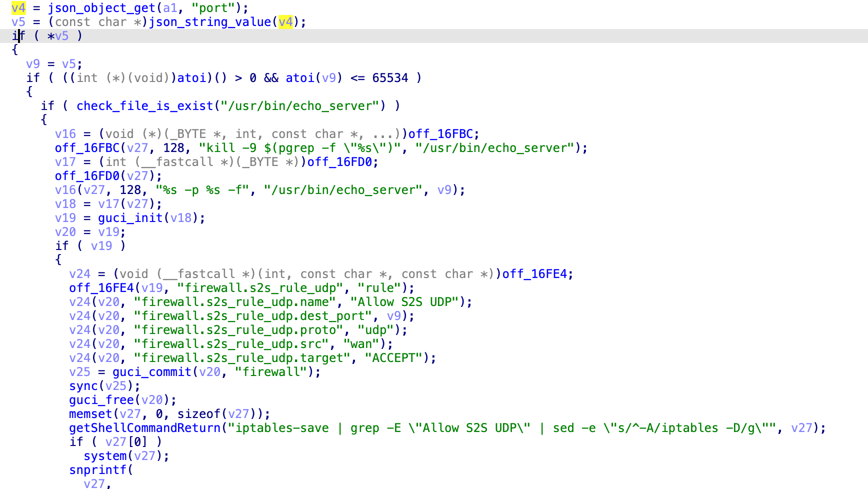The height and width of the screenshot is (489, 868).
Task: Open the getShellCommandReturn function reference
Action: (x=145, y=428)
